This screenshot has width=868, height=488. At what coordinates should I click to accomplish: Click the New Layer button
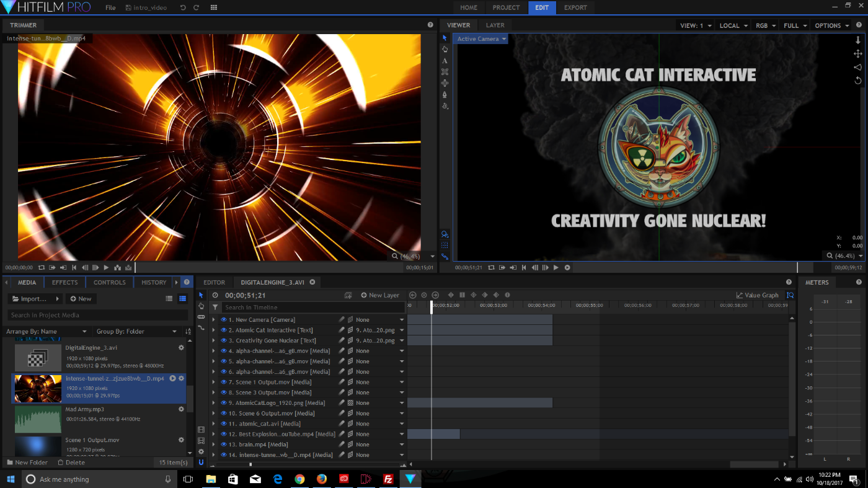380,295
